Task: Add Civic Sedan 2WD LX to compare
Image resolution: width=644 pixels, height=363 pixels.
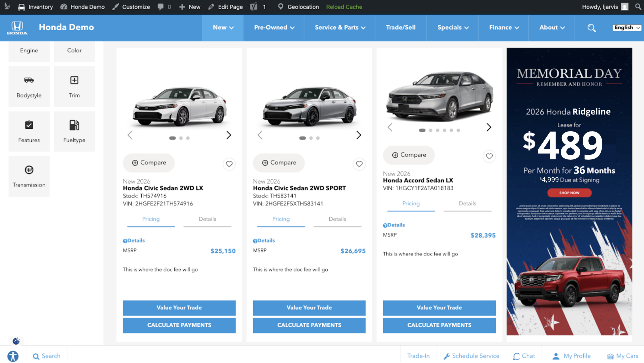Action: 149,163
